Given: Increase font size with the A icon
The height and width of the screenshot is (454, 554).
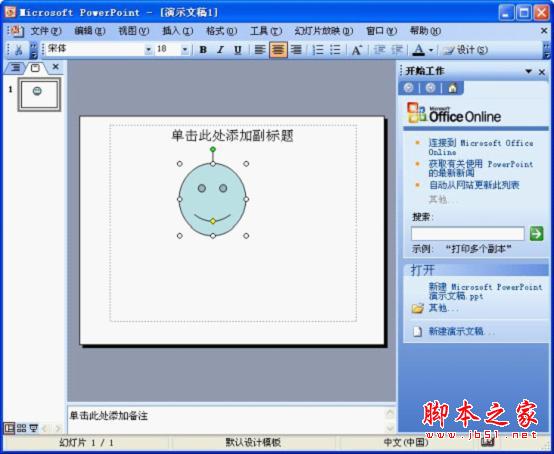Looking at the screenshot, I should coord(357,50).
